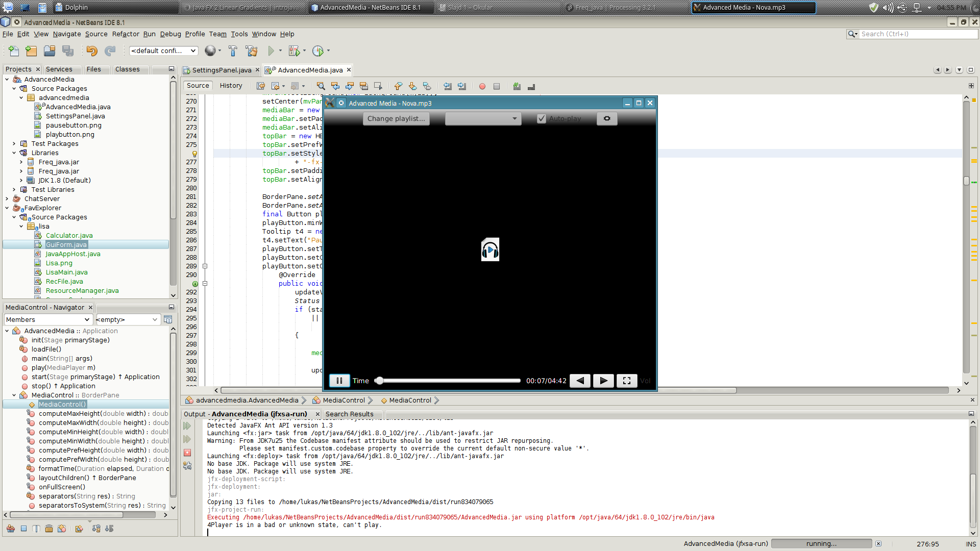Open the Refactor menu
The height and width of the screenshot is (551, 980).
point(125,34)
